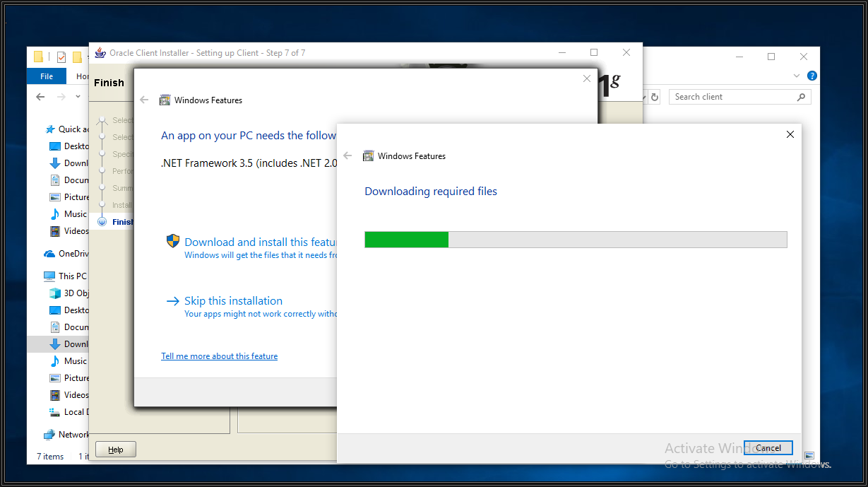Go back in File Explorer navigation
The width and height of the screenshot is (868, 487).
click(x=40, y=97)
